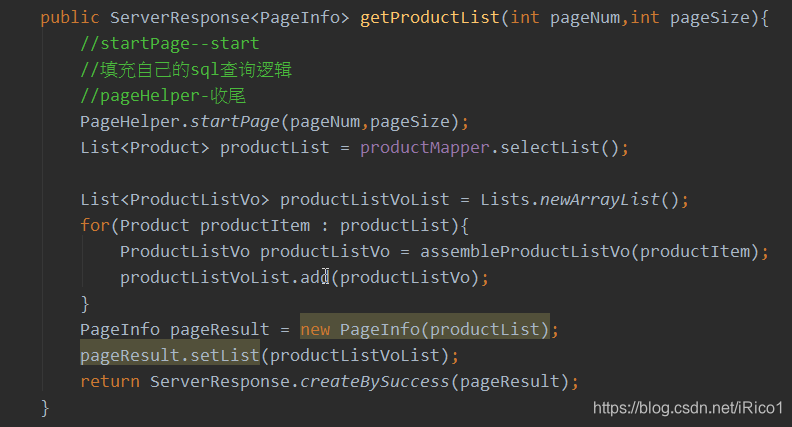This screenshot has height=427, width=792.
Task: Click the //startPage--start comment line
Action: coord(170,43)
